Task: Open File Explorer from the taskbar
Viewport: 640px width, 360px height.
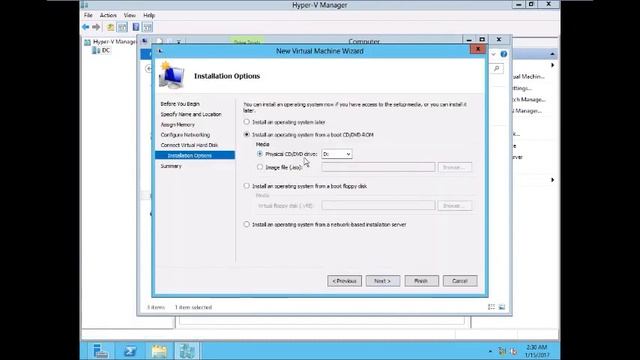Action: point(159,351)
